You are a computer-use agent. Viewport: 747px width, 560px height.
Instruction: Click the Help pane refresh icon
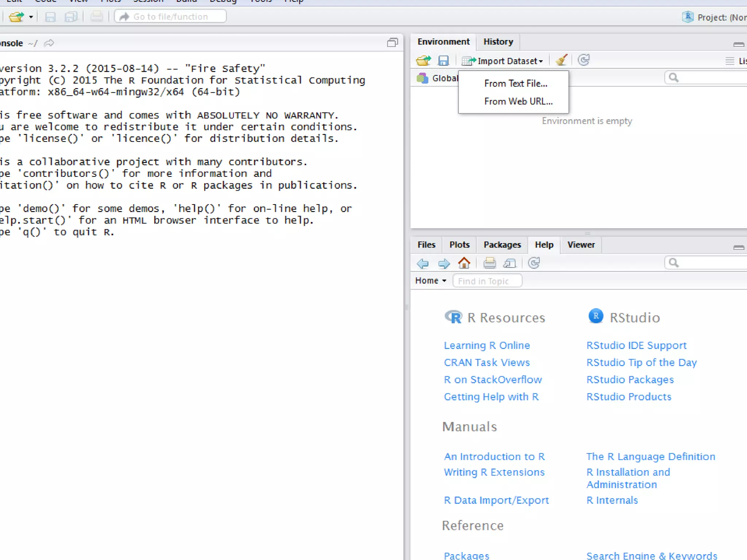[534, 263]
